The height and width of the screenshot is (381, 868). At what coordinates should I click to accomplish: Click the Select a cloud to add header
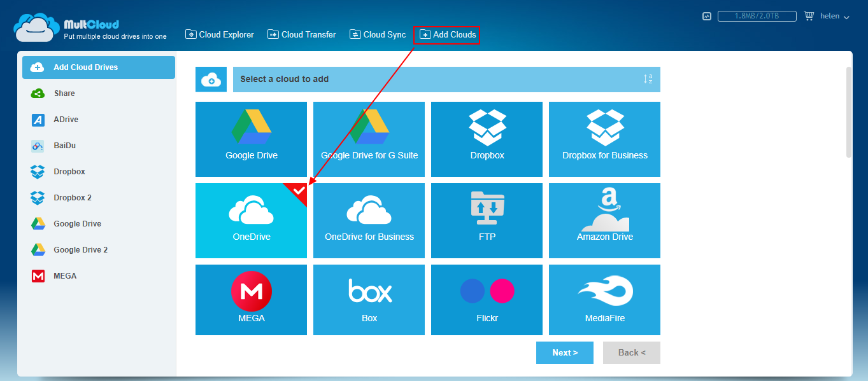click(x=446, y=80)
